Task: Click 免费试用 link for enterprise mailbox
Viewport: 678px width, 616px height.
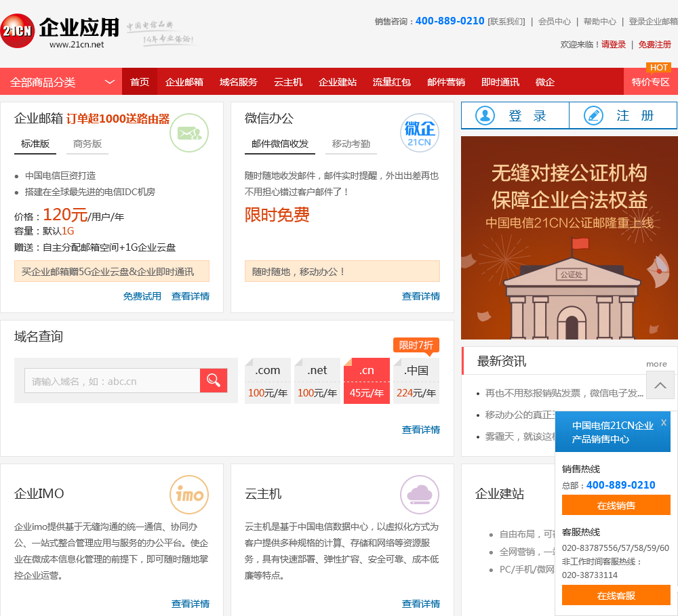Action: 142,296
